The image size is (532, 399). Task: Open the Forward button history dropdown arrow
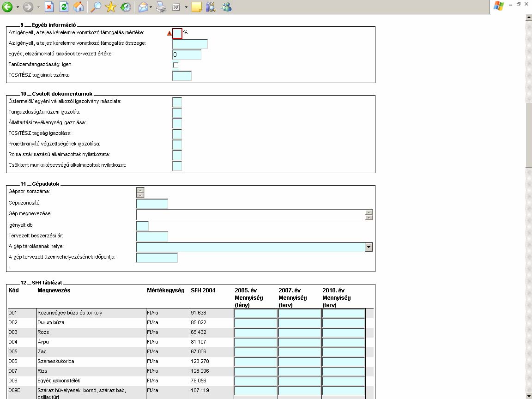[38, 7]
